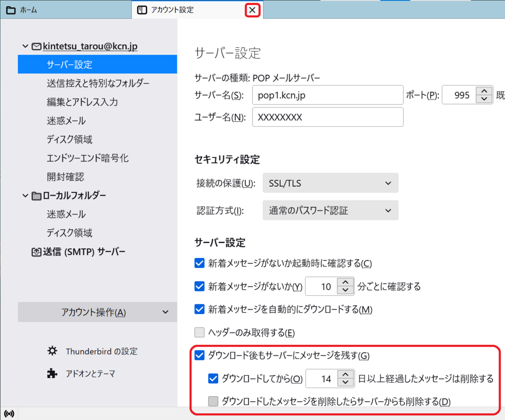Select the kintetsu_tarou@kcn.jp account row
Screen dimensions: 505x420
[x=97, y=46]
